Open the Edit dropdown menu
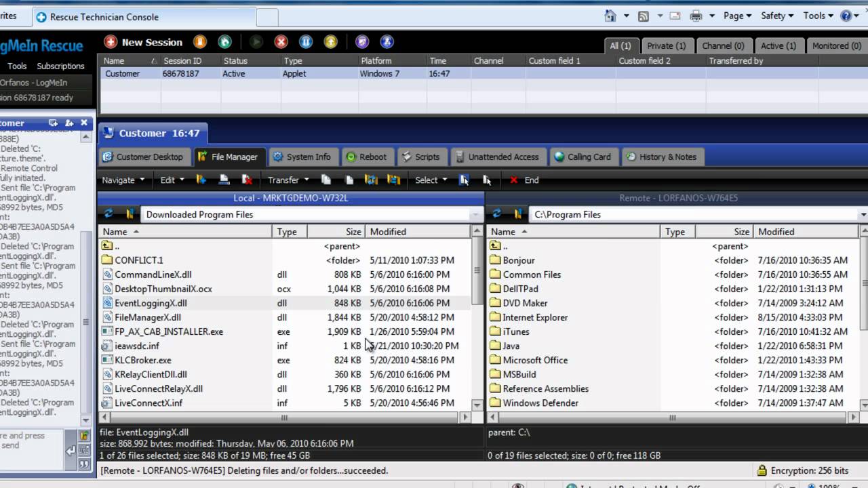Screen dimensions: 868x488 (172, 180)
